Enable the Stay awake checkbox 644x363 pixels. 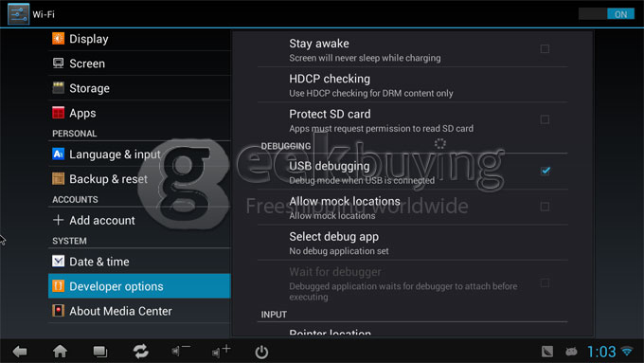[x=545, y=49]
